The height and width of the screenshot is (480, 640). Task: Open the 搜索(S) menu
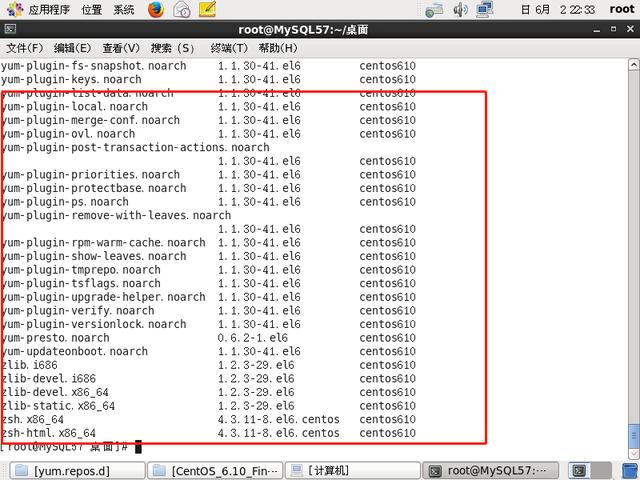click(173, 48)
